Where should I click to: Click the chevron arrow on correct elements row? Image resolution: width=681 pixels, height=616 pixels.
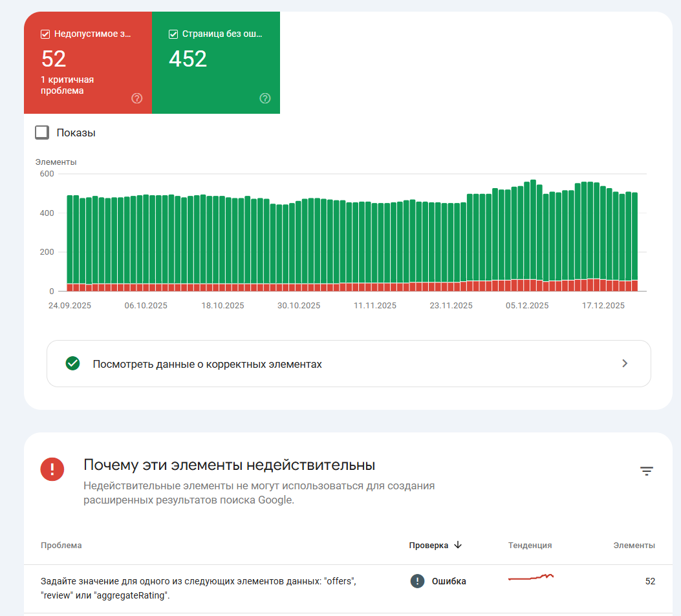[x=625, y=363]
